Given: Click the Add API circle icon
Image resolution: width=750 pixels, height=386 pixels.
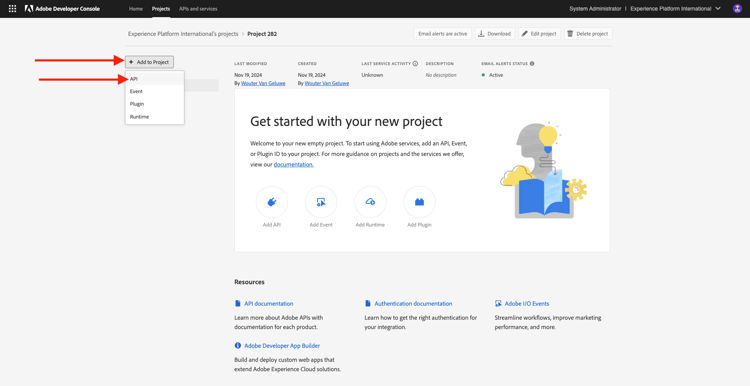Looking at the screenshot, I should pos(272,202).
